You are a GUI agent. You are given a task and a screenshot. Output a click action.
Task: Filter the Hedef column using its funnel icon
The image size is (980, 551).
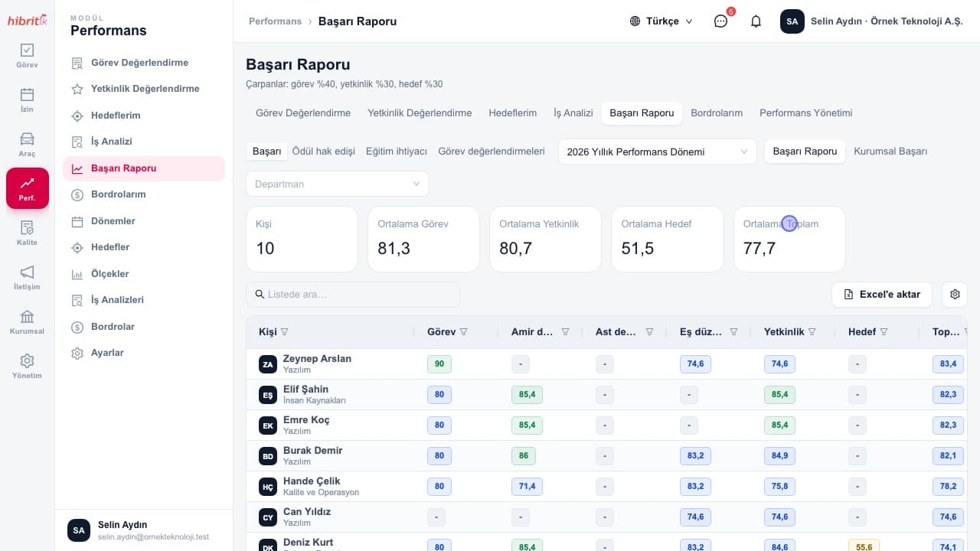point(884,332)
